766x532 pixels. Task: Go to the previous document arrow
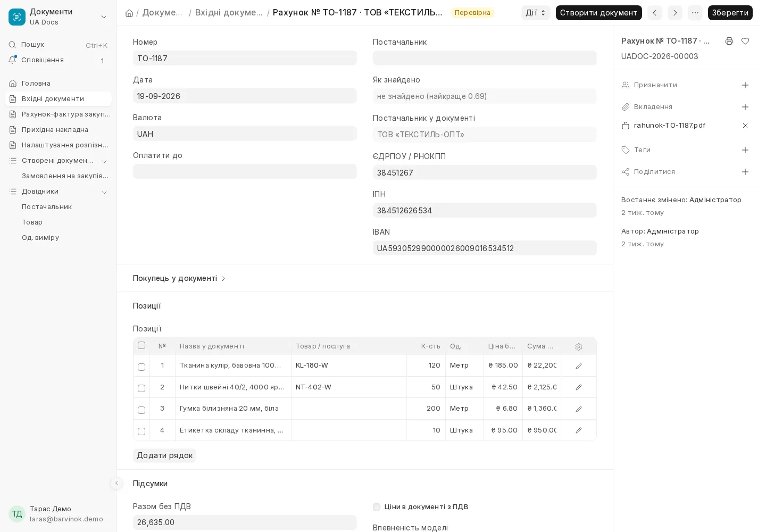(x=655, y=13)
